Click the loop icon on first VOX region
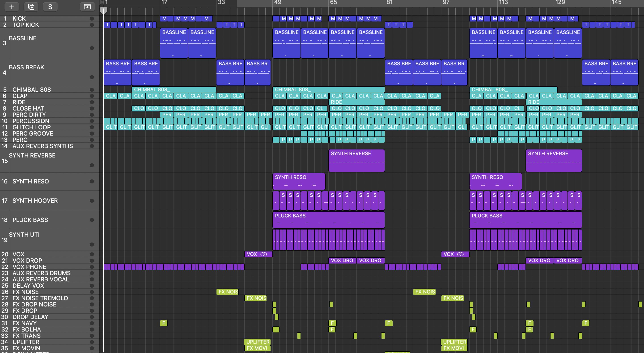Screen dimensions: 644x353 (263, 254)
